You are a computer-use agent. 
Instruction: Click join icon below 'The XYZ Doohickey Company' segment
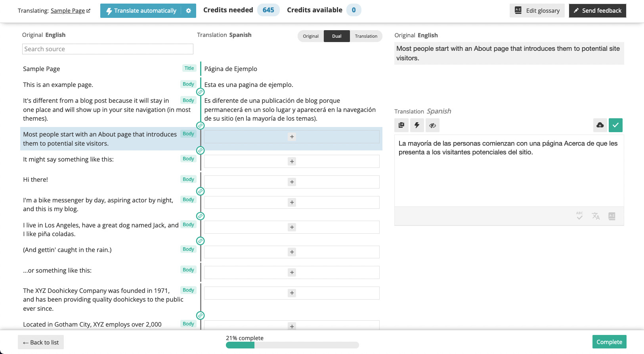[201, 316]
